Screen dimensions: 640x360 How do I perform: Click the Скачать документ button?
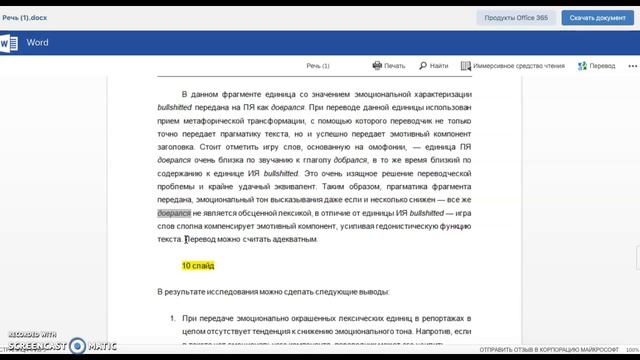[x=598, y=18]
